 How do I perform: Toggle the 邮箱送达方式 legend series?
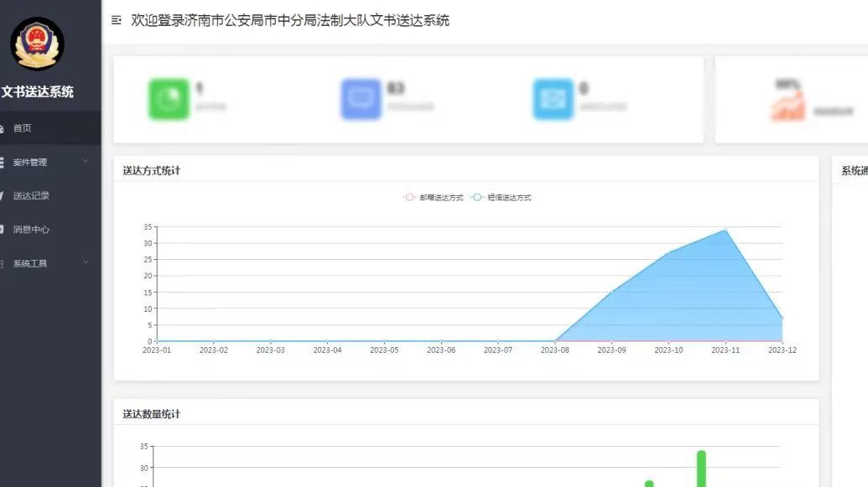click(434, 198)
